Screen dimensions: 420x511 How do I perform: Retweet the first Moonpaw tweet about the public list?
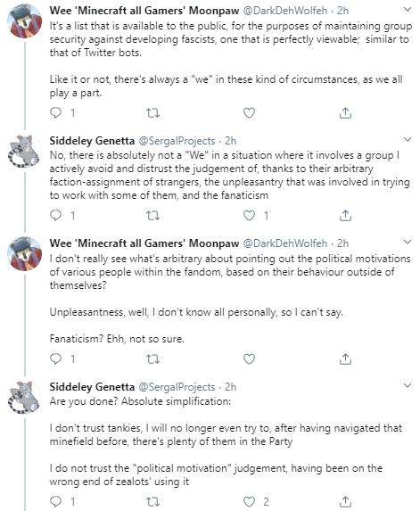(x=152, y=112)
